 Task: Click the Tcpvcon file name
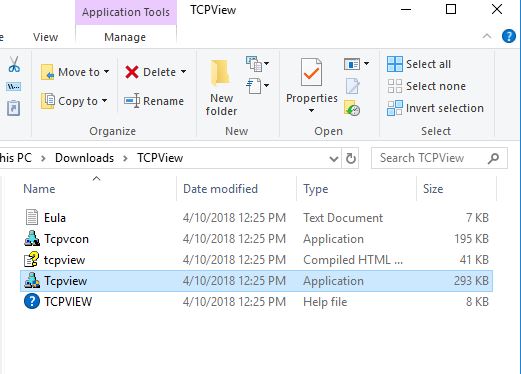click(x=66, y=239)
